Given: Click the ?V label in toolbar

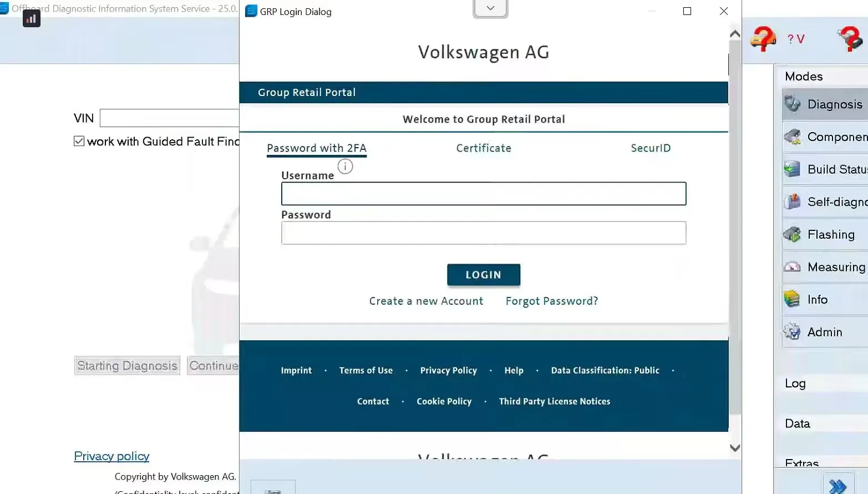Looking at the screenshot, I should (x=796, y=39).
